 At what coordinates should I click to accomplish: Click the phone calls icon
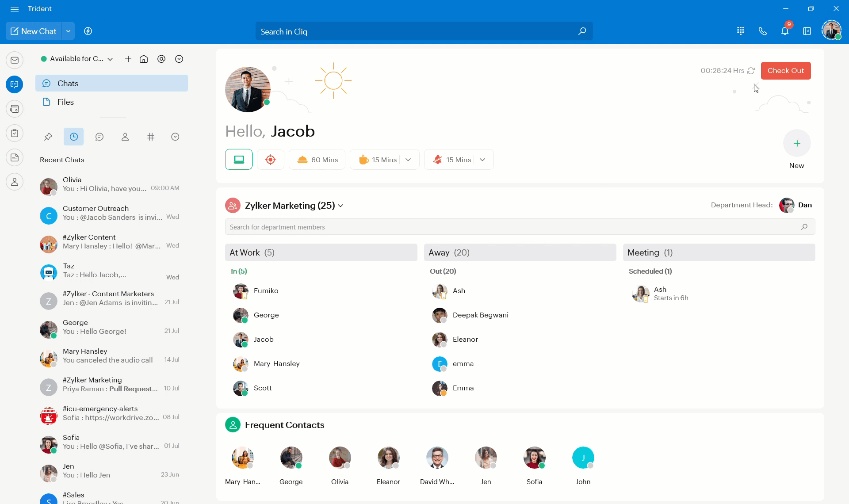pyautogui.click(x=762, y=31)
